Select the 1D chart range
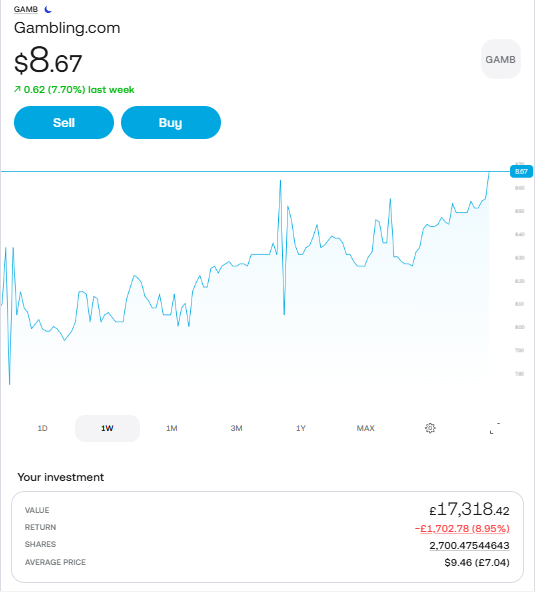 point(42,428)
